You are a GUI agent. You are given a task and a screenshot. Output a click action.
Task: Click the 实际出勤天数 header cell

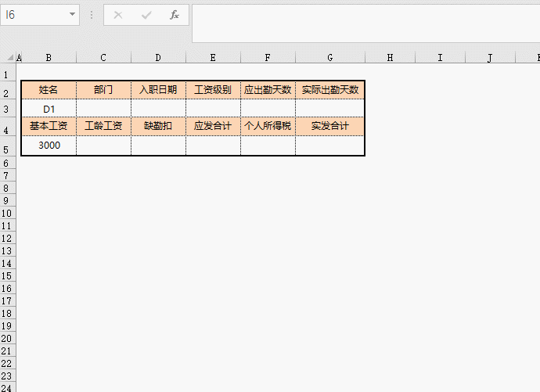[330, 90]
